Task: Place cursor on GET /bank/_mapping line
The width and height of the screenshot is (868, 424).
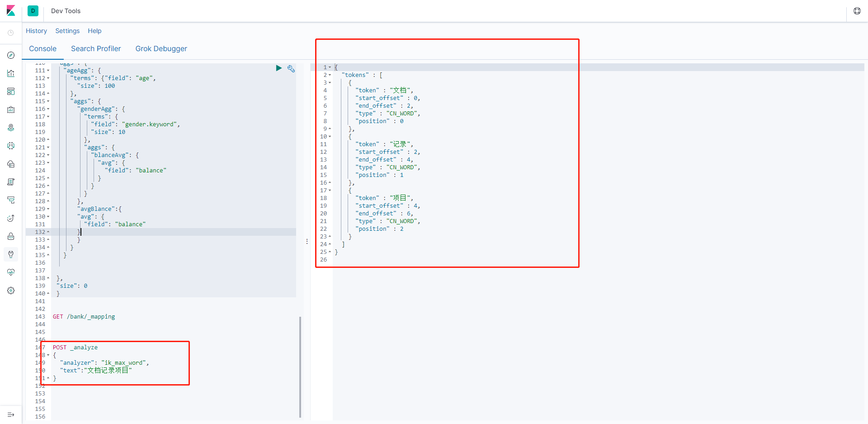Action: [x=84, y=317]
